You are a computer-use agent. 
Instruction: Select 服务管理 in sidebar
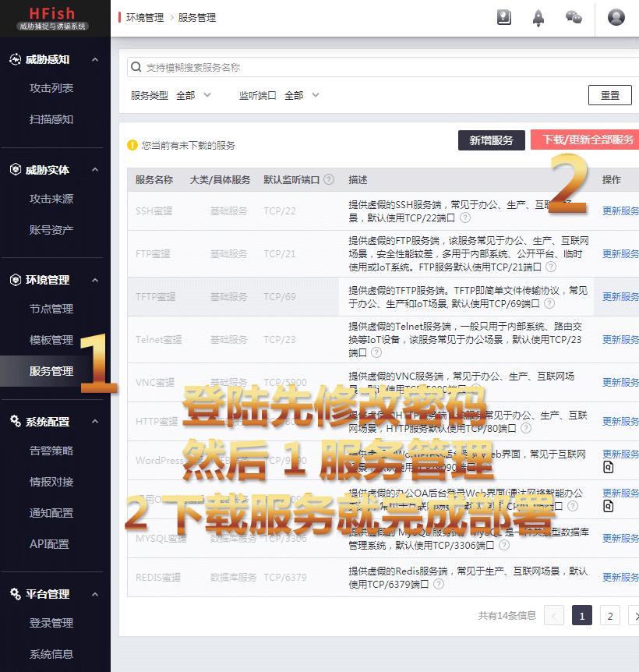(51, 371)
